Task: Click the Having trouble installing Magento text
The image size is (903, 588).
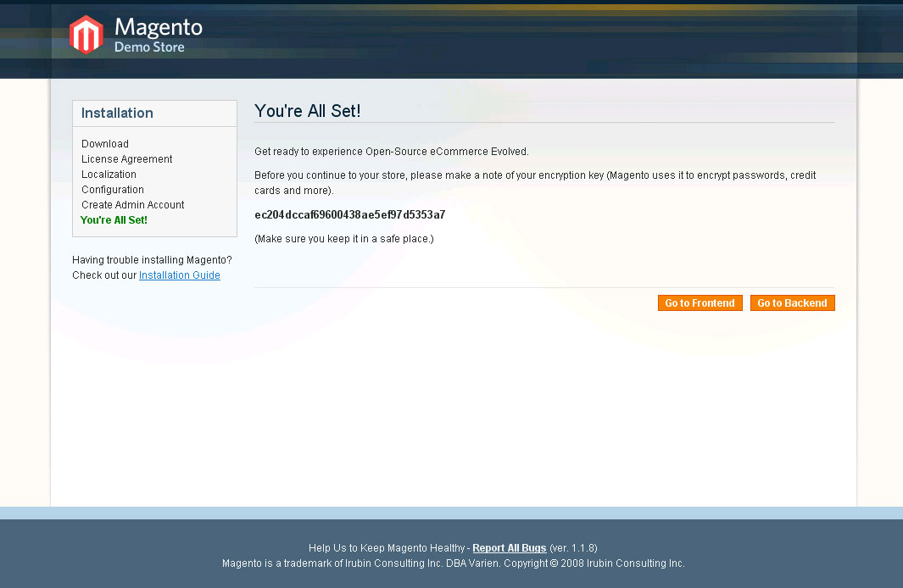Action: point(152,260)
